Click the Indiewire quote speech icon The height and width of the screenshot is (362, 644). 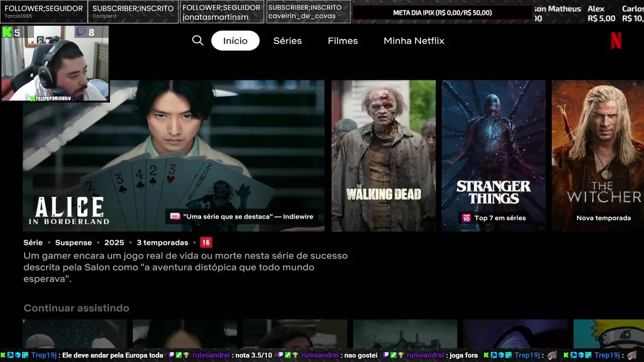click(x=175, y=217)
